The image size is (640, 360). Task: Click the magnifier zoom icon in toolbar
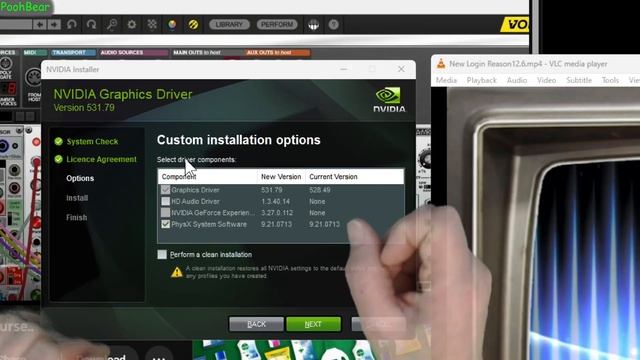point(111,24)
